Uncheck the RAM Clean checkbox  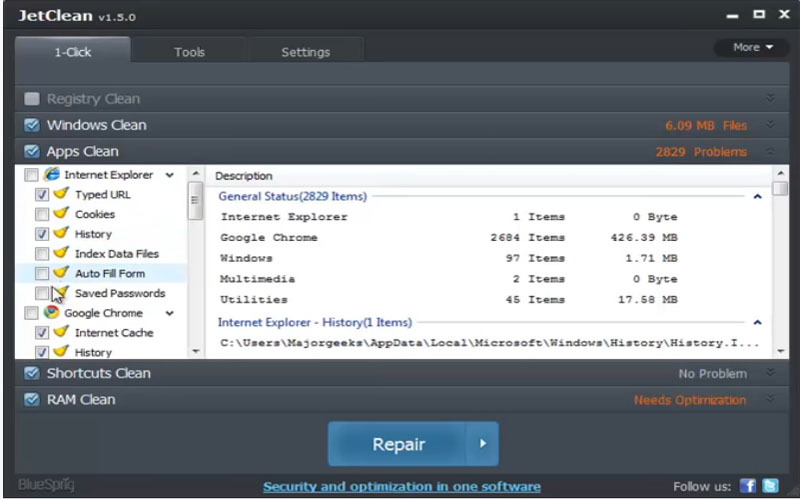click(x=32, y=399)
